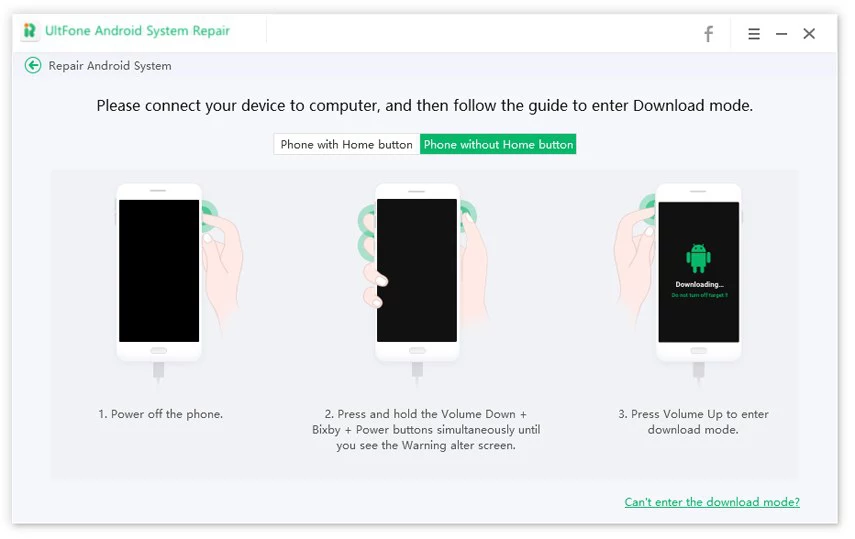This screenshot has height=539, width=855.
Task: Click the "Downloading..." text on third phone
Action: click(x=698, y=285)
